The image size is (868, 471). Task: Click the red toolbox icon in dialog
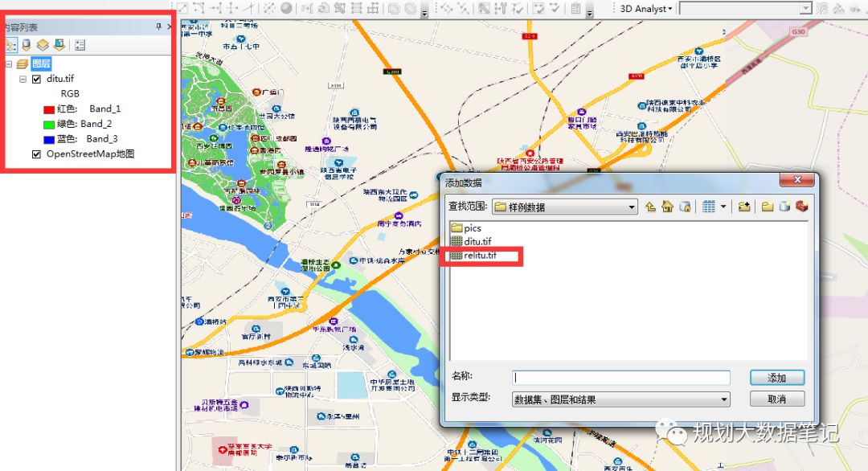click(801, 207)
